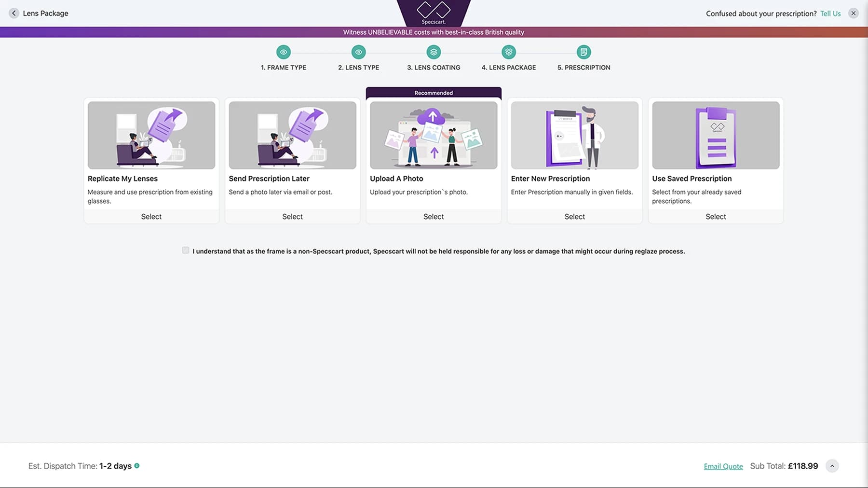
Task: Select the Replicate My Lenses option
Action: pos(151,217)
